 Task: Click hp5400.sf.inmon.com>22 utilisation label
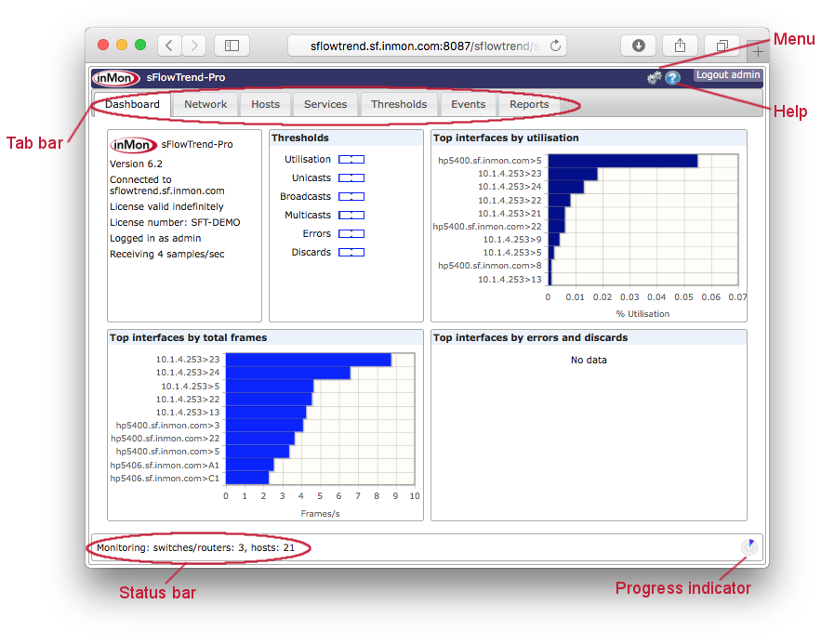tap(487, 227)
